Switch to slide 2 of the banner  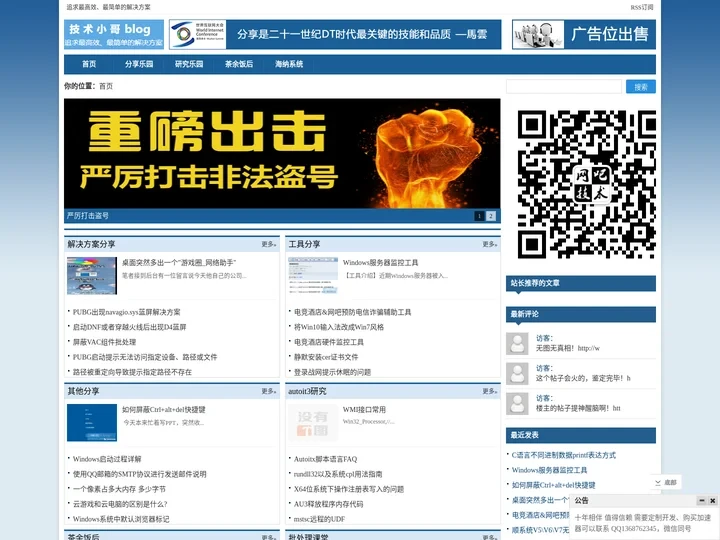[491, 216]
